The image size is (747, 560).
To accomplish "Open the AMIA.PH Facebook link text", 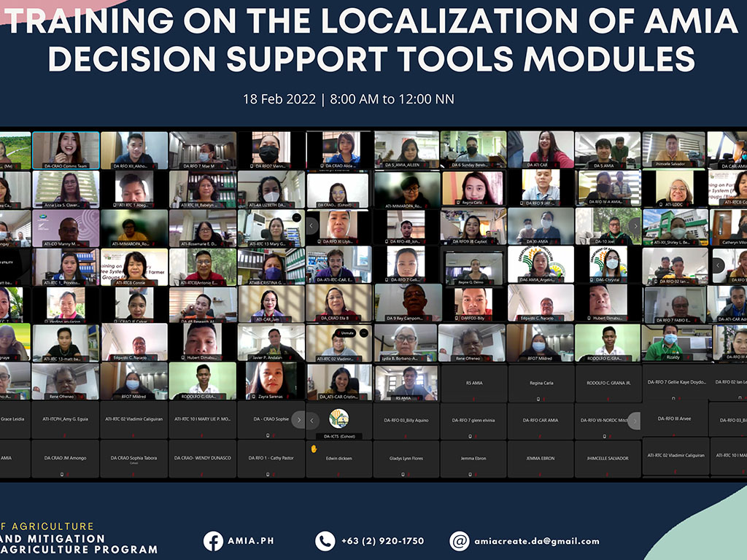I will coord(251,541).
